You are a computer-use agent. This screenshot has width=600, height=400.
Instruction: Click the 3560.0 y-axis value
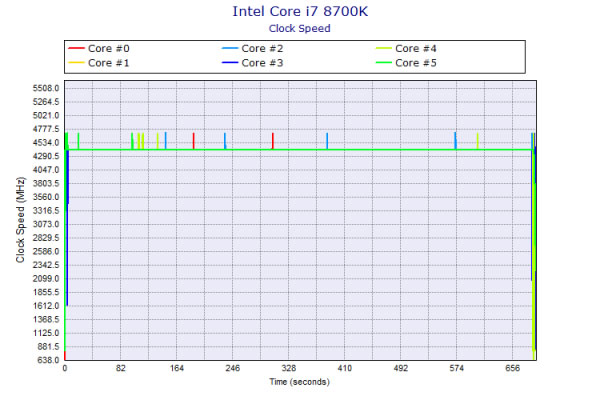coord(46,197)
